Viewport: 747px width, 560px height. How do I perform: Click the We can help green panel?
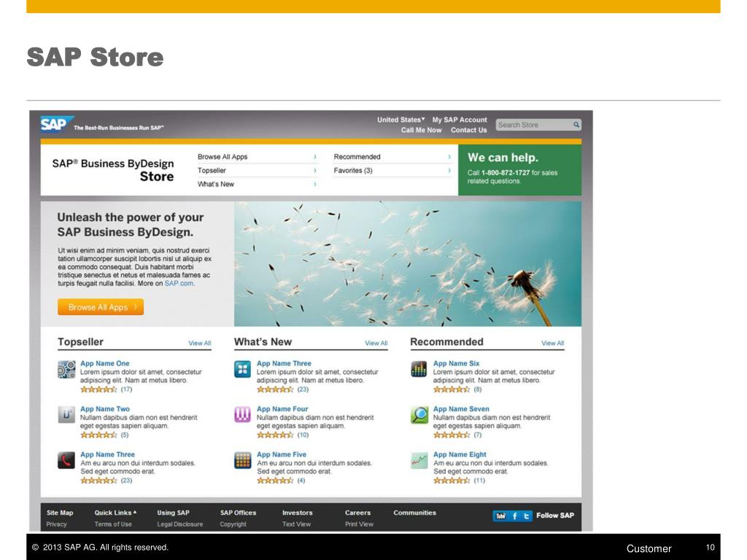tap(519, 170)
